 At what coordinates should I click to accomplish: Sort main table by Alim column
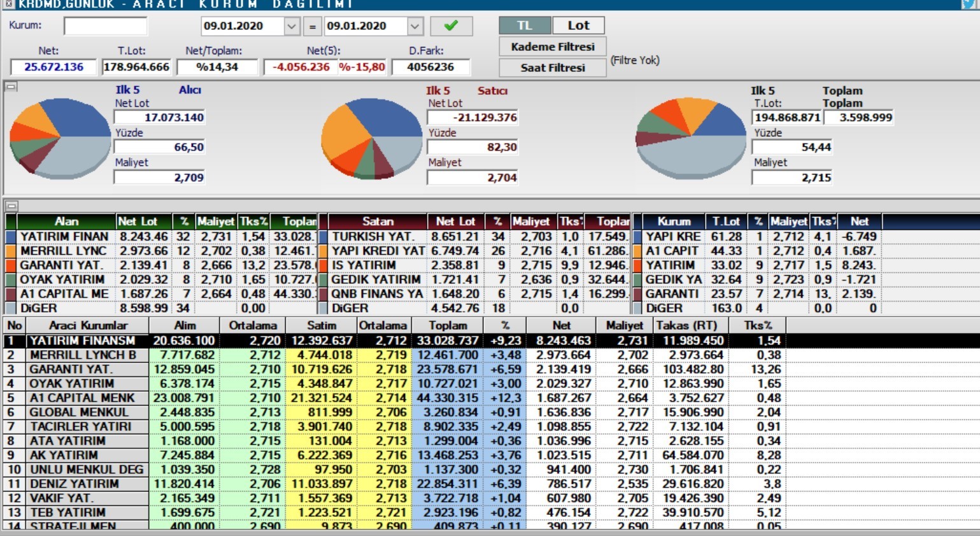185,325
